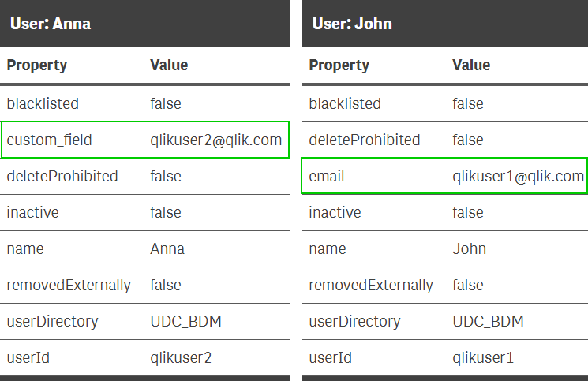Select the custom_field property cell for Anna

click(50, 140)
